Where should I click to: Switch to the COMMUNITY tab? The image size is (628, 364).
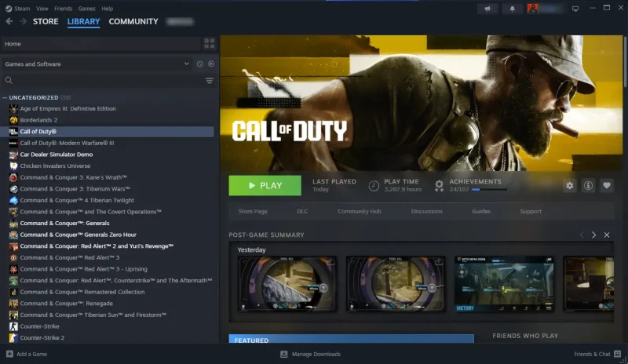click(x=133, y=22)
